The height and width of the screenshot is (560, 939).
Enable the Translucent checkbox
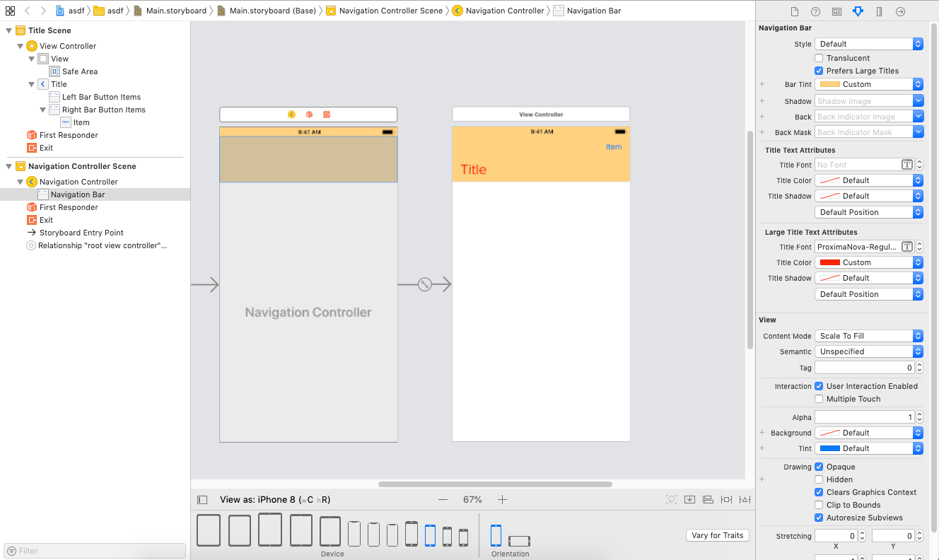click(819, 58)
